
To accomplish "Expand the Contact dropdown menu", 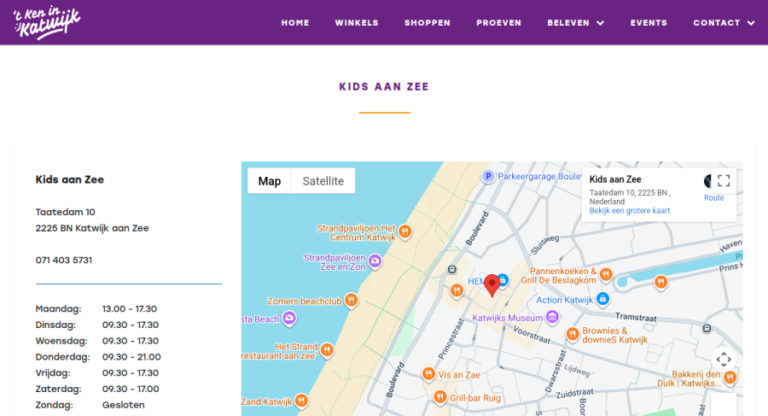I will 723,23.
